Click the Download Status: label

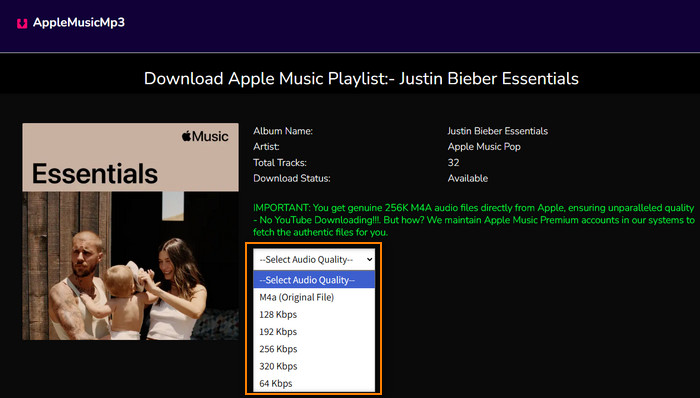tap(292, 178)
